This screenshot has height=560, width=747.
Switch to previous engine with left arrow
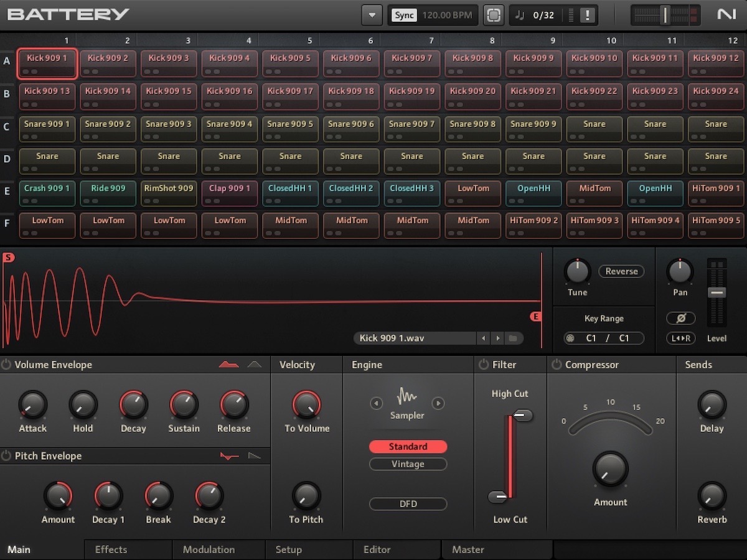(x=377, y=403)
